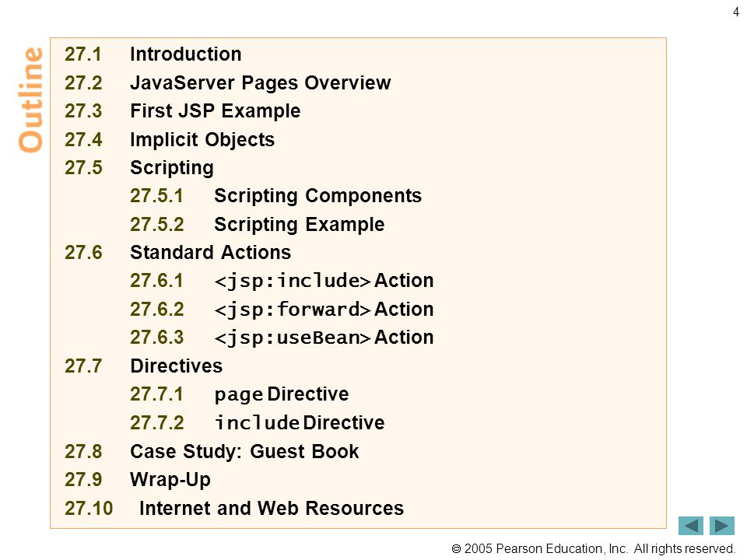Go to the previous slide arrow
747x560 pixels.
tap(690, 526)
